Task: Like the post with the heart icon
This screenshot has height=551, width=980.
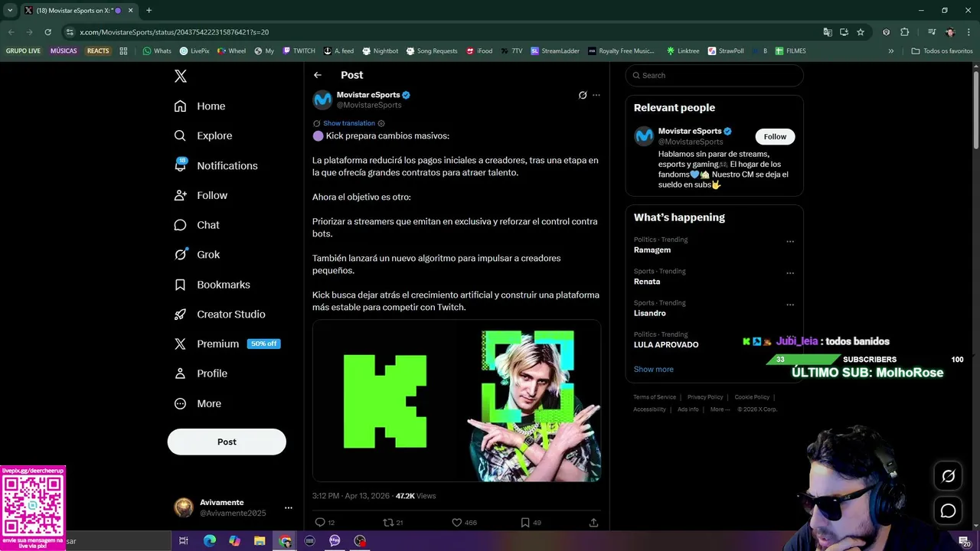Action: click(x=456, y=523)
